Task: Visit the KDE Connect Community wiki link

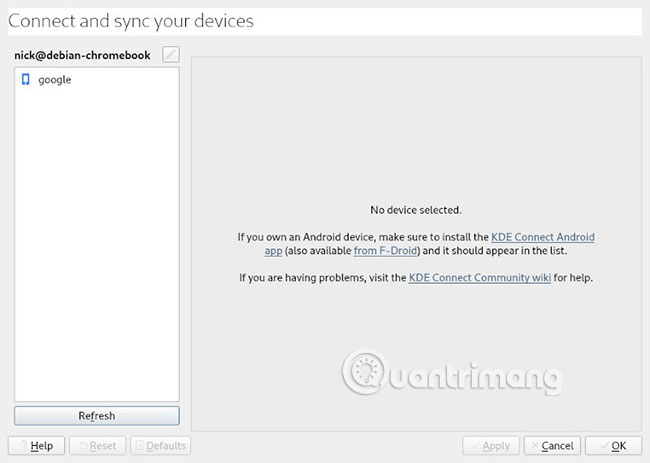Action: tap(480, 278)
